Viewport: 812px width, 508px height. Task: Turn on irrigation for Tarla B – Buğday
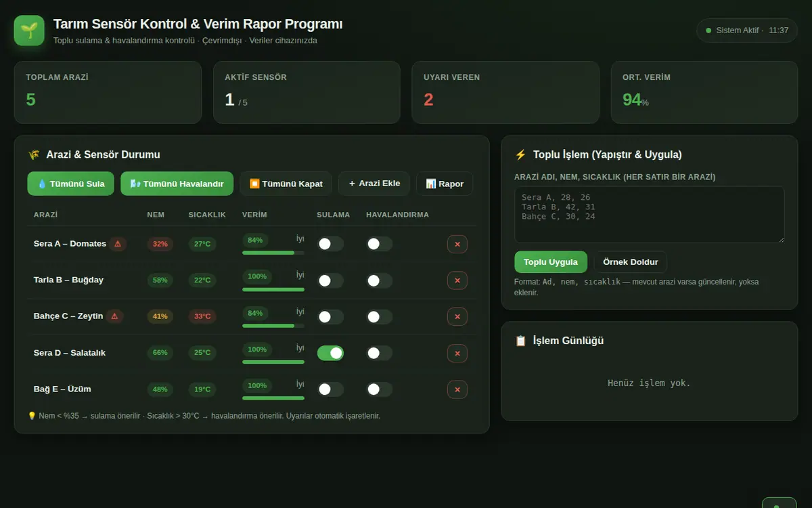pyautogui.click(x=330, y=280)
